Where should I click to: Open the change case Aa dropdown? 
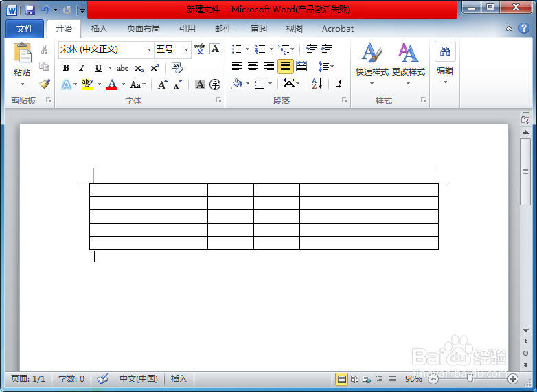click(137, 84)
